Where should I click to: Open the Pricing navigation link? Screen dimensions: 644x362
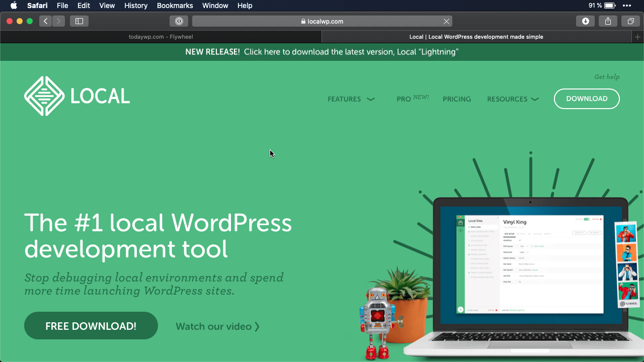[457, 99]
